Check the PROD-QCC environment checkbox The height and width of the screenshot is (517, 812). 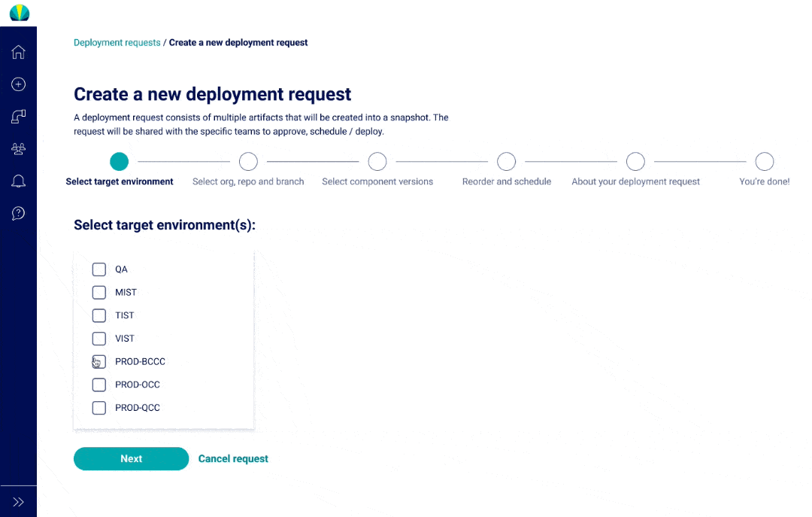click(99, 408)
